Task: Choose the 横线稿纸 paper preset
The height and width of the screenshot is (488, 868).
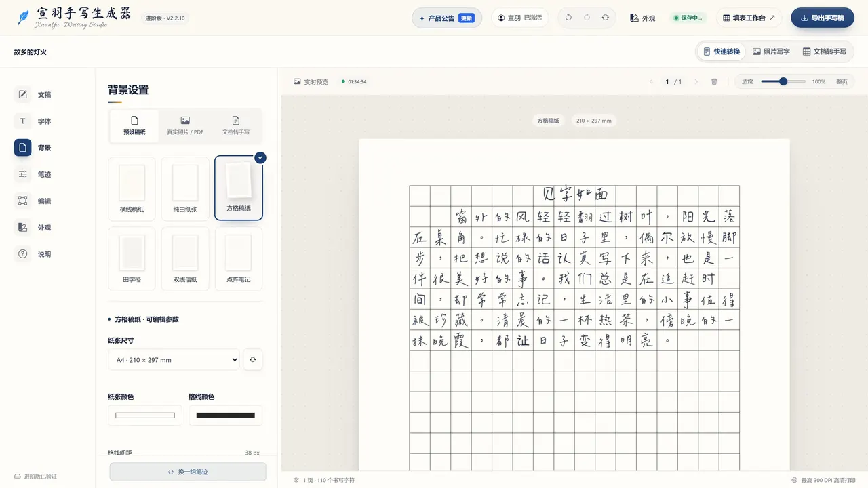Action: [x=132, y=189]
